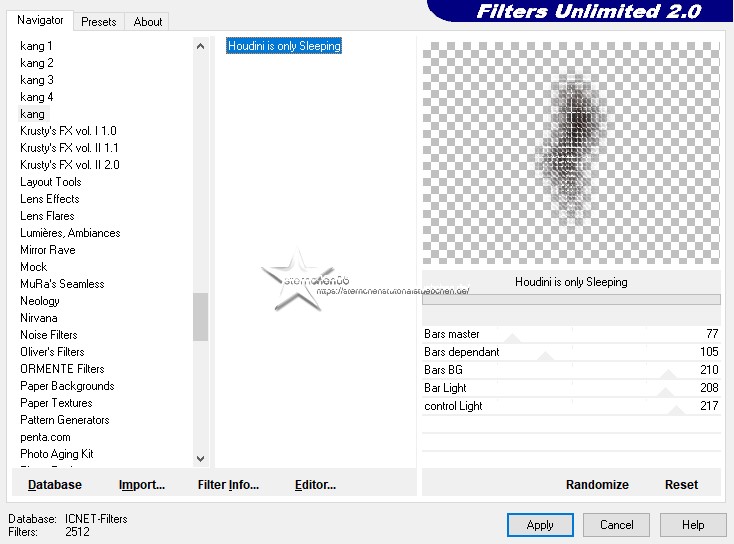
Task: Randomize the filter settings
Action: (597, 485)
